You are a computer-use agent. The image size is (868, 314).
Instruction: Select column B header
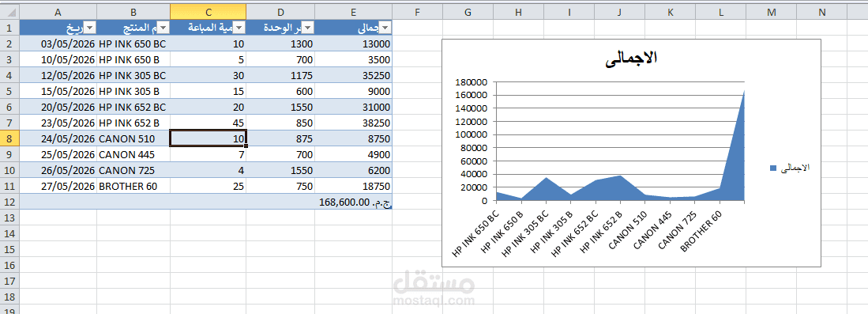(133, 12)
